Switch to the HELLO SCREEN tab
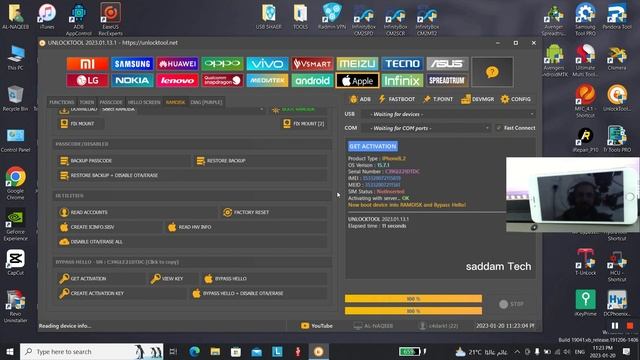This screenshot has height=360, width=640. tap(144, 102)
